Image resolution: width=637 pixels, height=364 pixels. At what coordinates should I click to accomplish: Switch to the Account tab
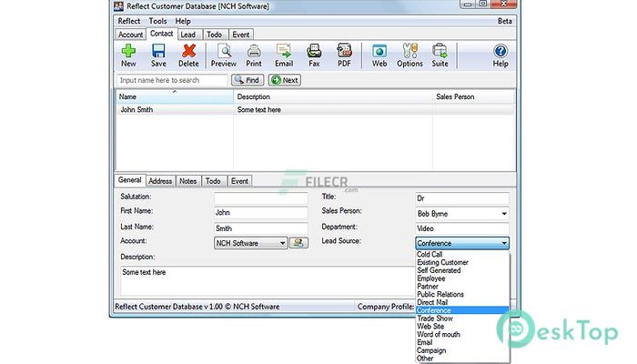pyautogui.click(x=130, y=35)
